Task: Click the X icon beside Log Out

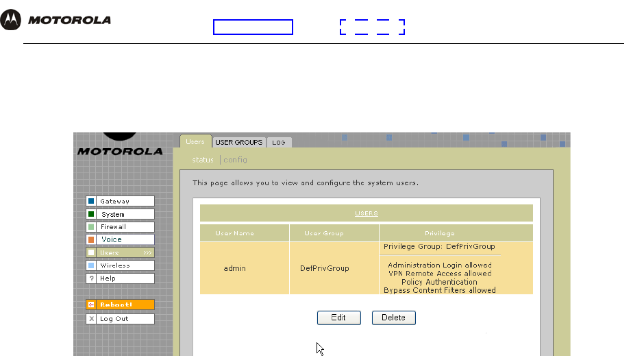Action: [91, 318]
